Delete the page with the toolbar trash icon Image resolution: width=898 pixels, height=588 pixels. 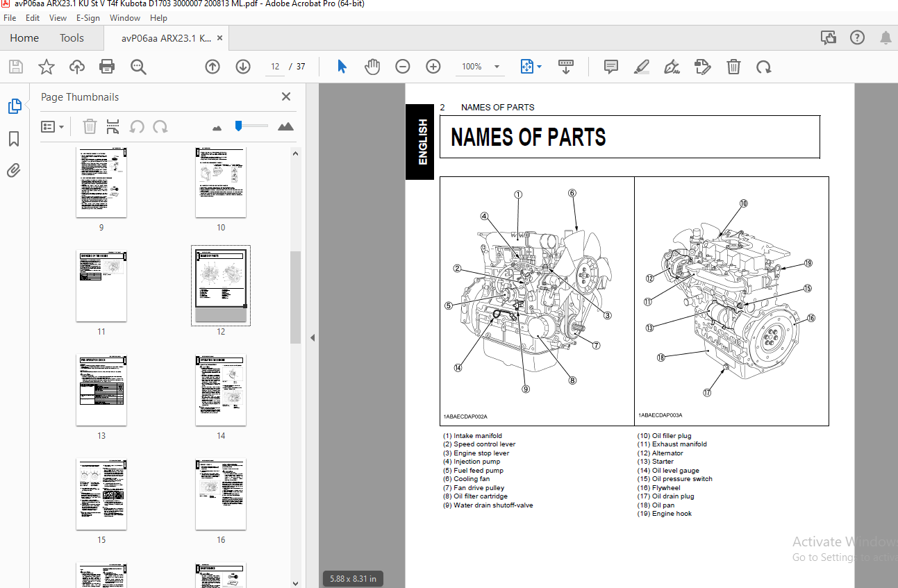coord(733,67)
